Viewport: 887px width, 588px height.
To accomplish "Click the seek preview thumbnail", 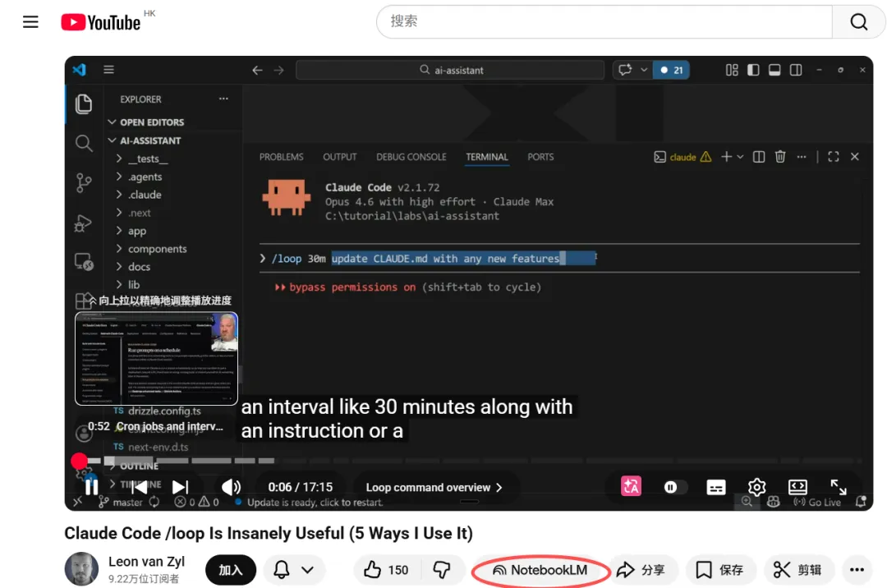I will (x=156, y=358).
